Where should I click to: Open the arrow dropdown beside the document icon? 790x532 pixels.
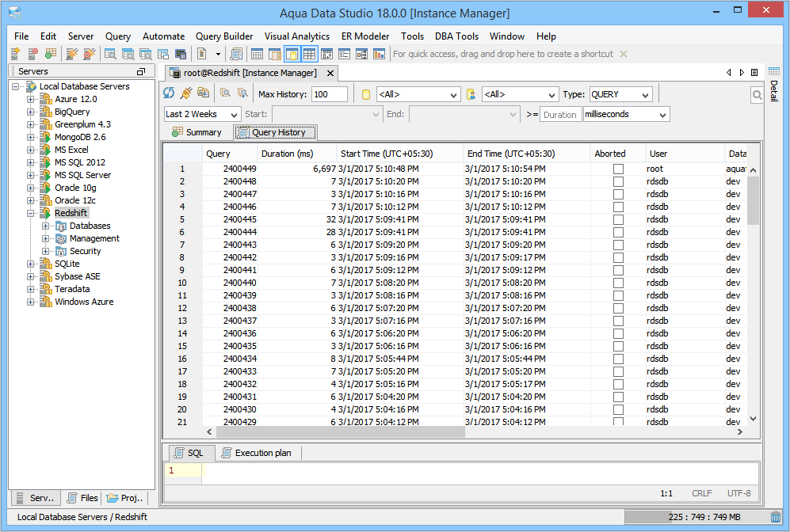click(x=218, y=54)
